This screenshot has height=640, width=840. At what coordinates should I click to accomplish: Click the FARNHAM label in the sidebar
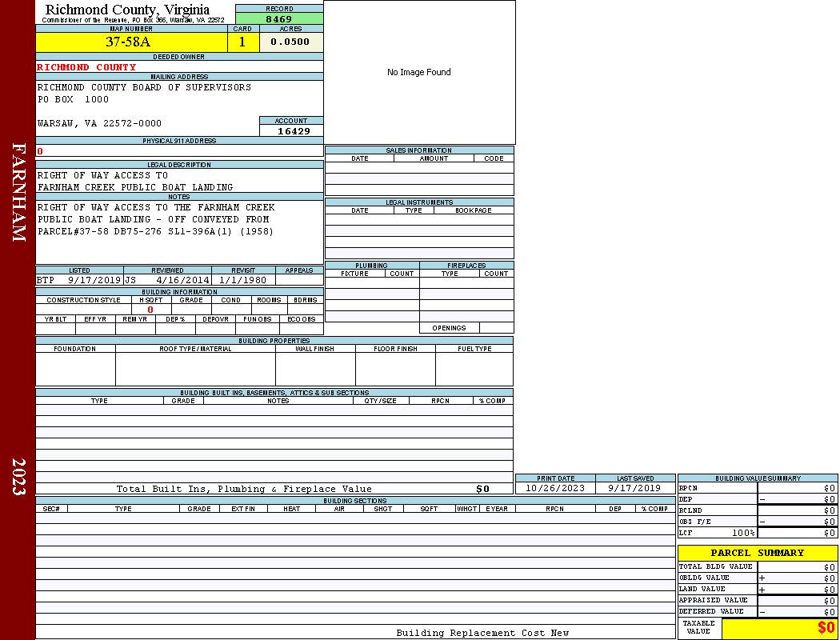pyautogui.click(x=19, y=192)
